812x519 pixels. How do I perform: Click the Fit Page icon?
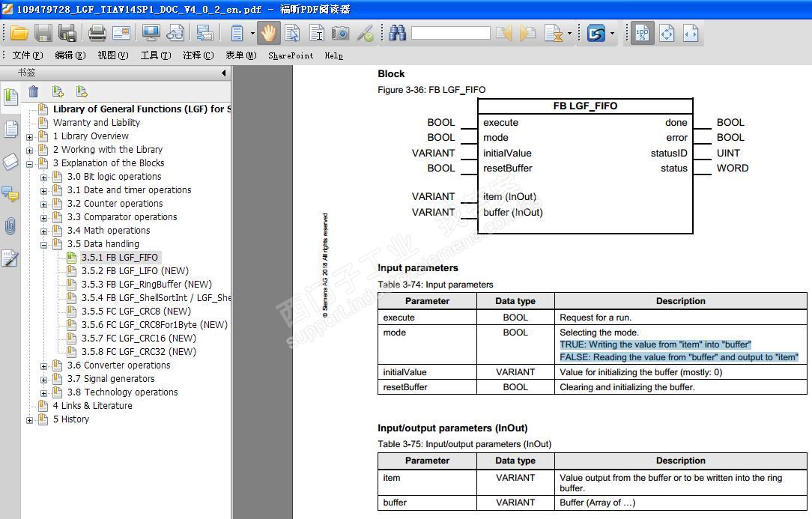667,34
